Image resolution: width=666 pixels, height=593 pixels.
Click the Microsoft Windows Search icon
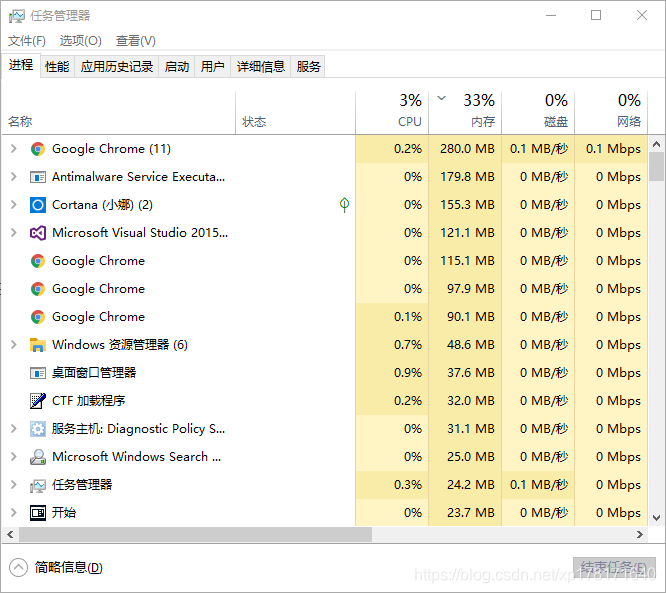[38, 457]
